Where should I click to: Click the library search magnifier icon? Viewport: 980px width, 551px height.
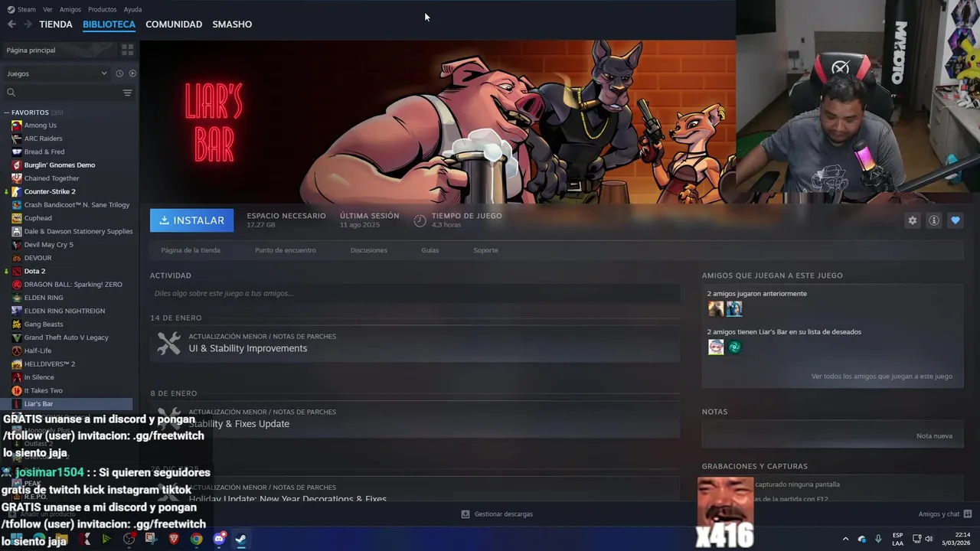click(11, 93)
